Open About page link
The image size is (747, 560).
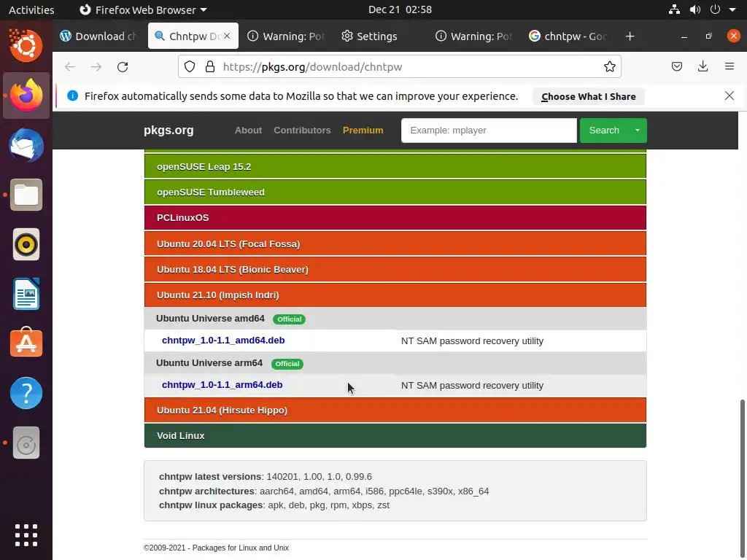[x=248, y=130]
